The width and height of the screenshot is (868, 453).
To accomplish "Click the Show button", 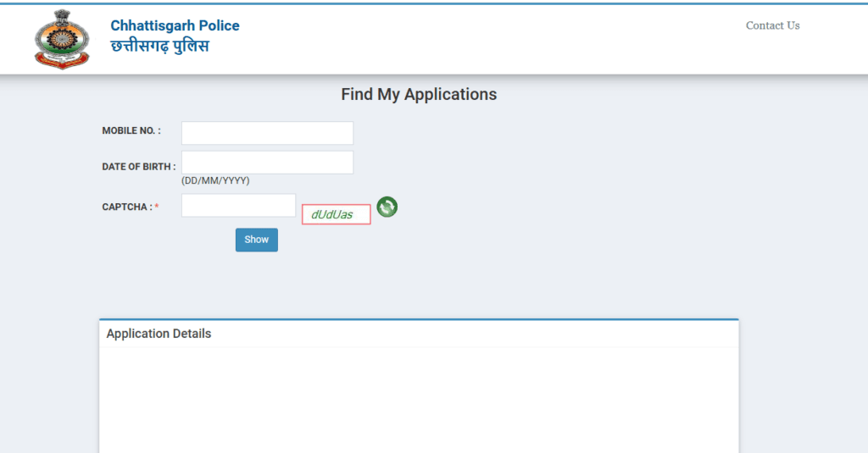I will 256,240.
